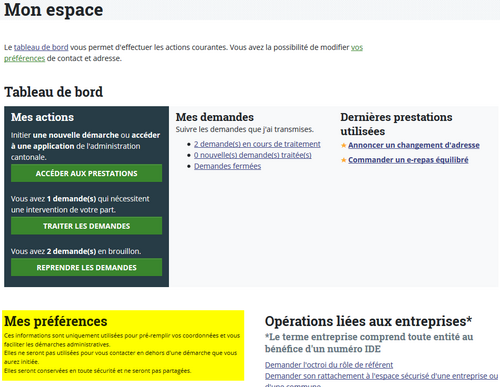Image resolution: width=500 pixels, height=387 pixels.
Task: Open the 'Demandes fermées' link
Action: click(227, 166)
